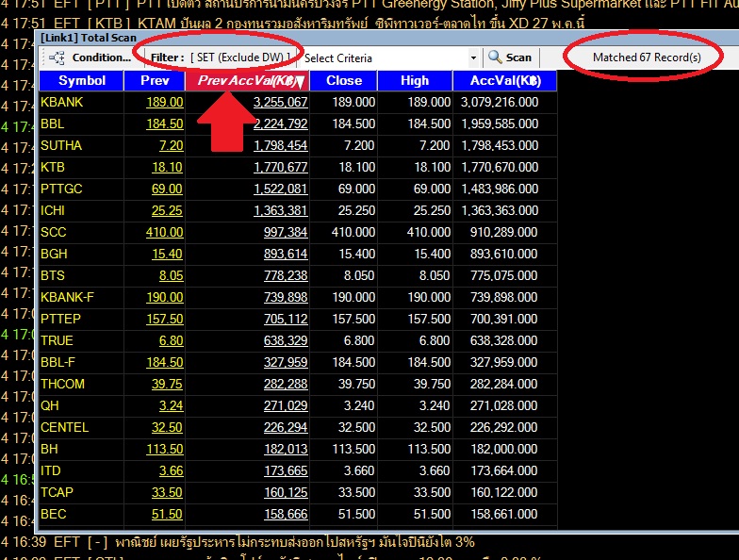The width and height of the screenshot is (739, 560).
Task: Select the BBL-F symbol
Action: (57, 362)
